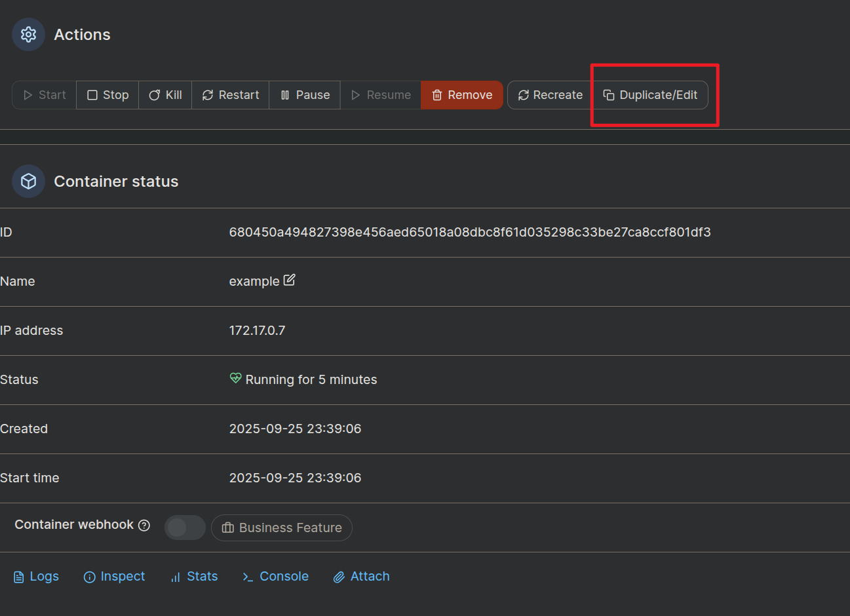
Task: Click the edit pencil icon beside name 'example'
Action: [289, 280]
